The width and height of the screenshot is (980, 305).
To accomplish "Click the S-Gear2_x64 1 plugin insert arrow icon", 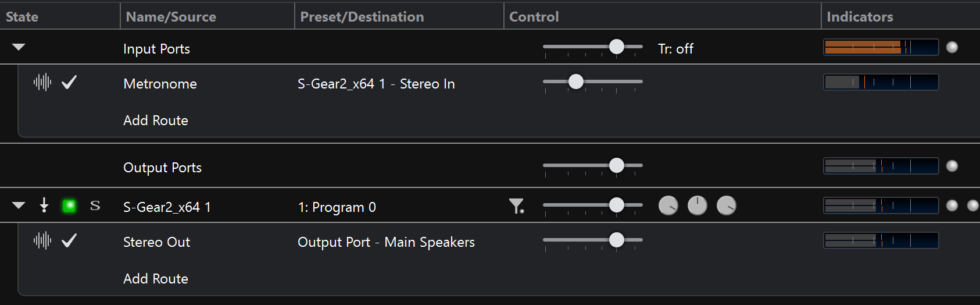I will pos(44,205).
